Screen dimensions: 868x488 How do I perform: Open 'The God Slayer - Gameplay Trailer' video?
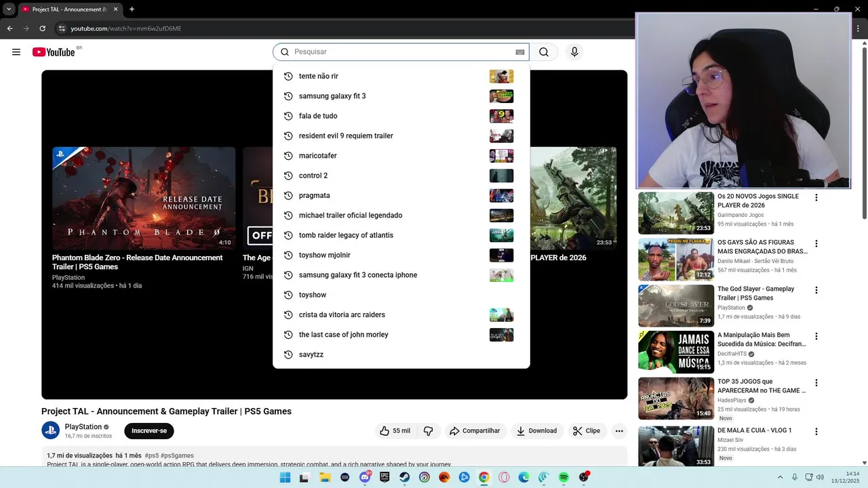[x=676, y=306]
